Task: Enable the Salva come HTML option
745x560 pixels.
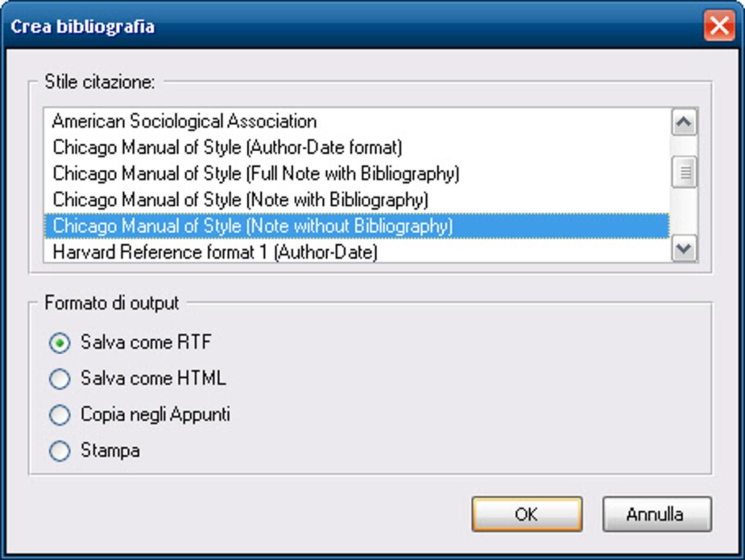Action: point(60,379)
